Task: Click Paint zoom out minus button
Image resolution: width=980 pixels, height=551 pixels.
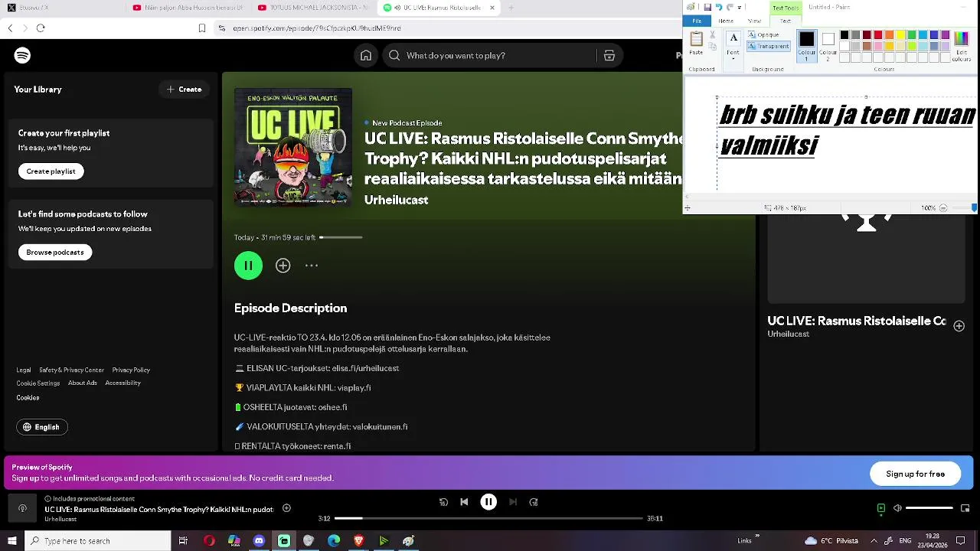Action: click(943, 208)
